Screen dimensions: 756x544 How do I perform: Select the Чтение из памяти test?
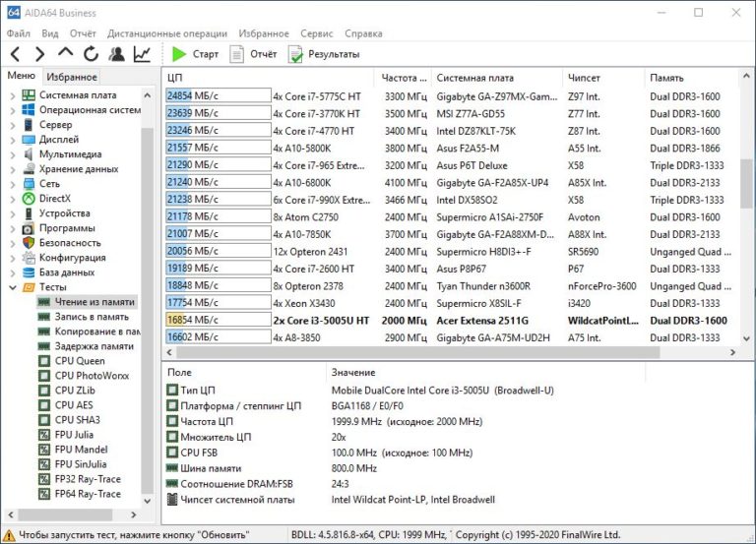pyautogui.click(x=87, y=302)
